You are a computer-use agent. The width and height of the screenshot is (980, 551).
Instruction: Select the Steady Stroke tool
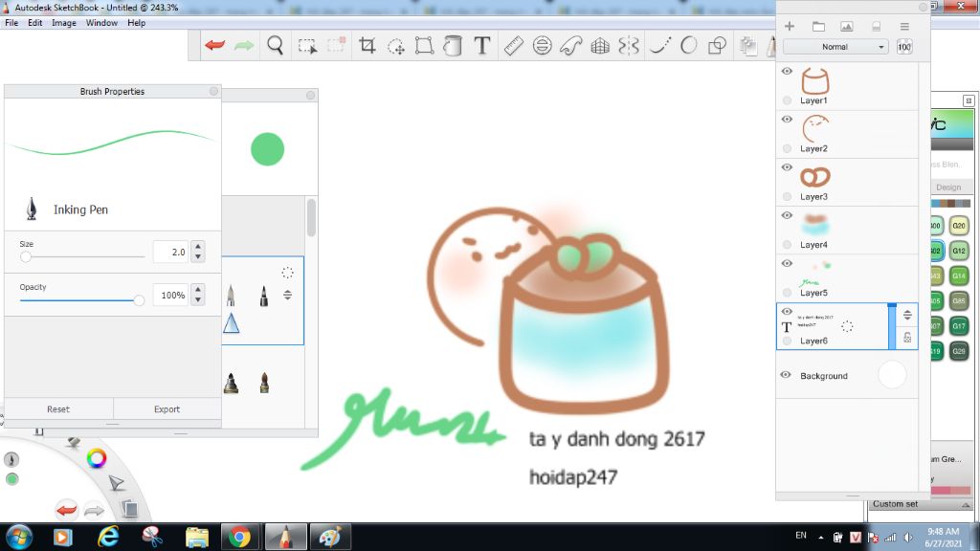[660, 46]
